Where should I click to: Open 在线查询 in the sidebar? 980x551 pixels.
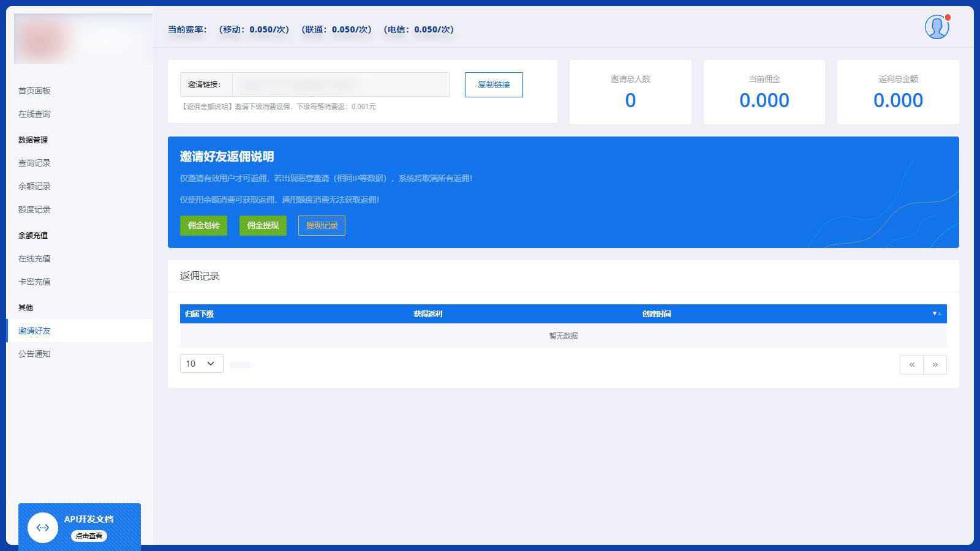pos(35,114)
